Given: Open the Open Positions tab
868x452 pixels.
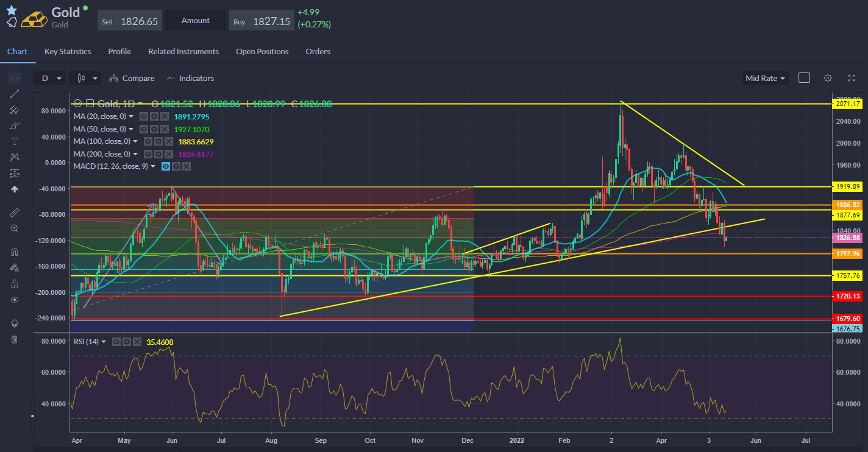Looking at the screenshot, I should tap(262, 51).
